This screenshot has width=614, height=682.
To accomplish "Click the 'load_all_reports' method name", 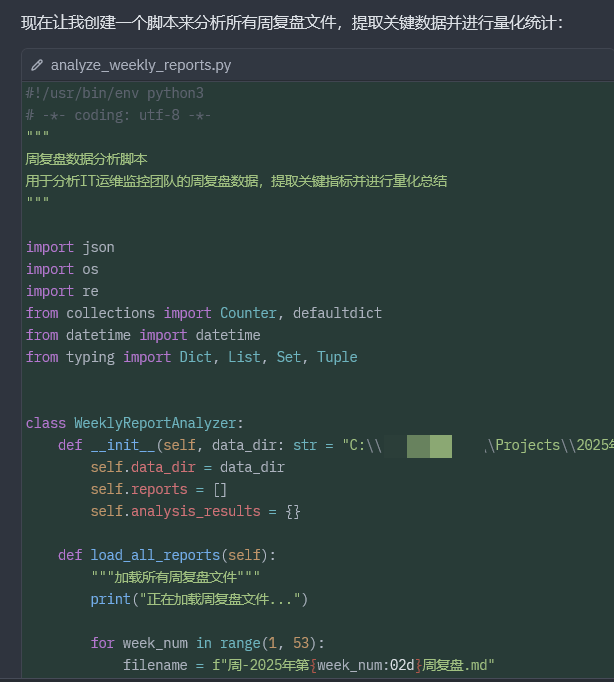I will pos(155,555).
